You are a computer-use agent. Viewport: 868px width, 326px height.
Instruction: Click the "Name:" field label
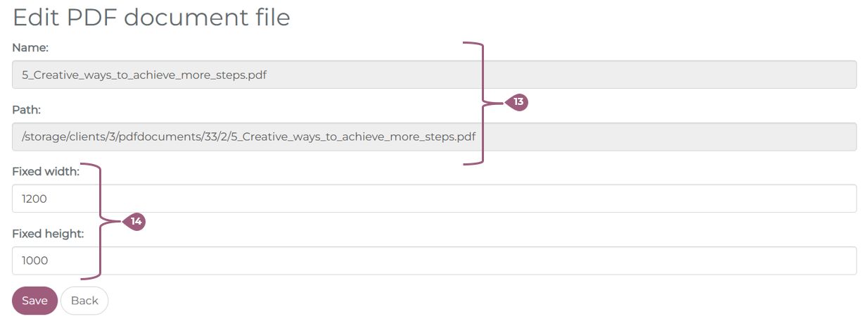pyautogui.click(x=30, y=48)
